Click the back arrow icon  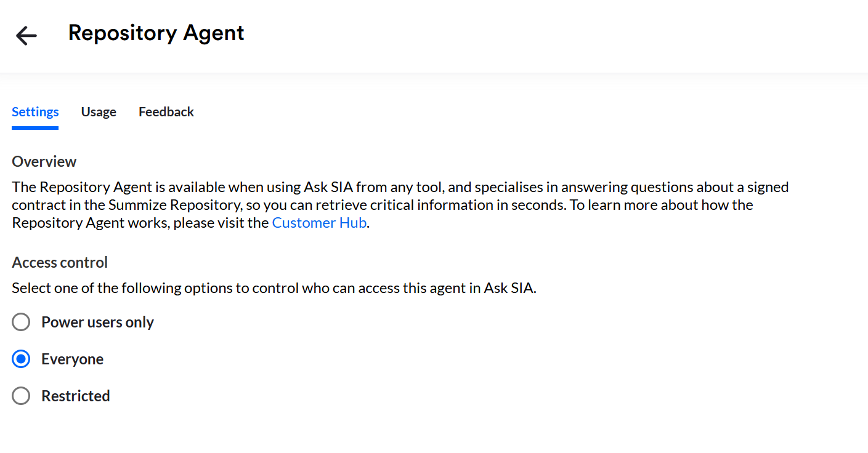(x=26, y=36)
